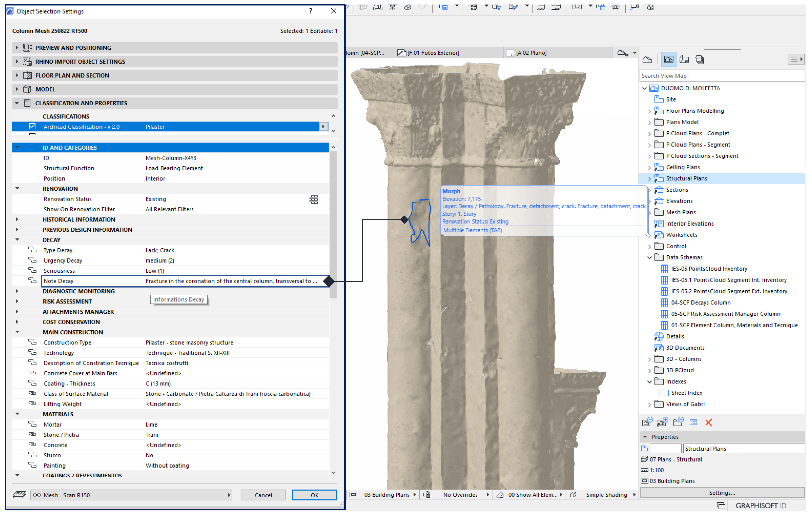The width and height of the screenshot is (812, 515).
Task: Open Pilaster classification dropdown arrow
Action: pyautogui.click(x=323, y=126)
